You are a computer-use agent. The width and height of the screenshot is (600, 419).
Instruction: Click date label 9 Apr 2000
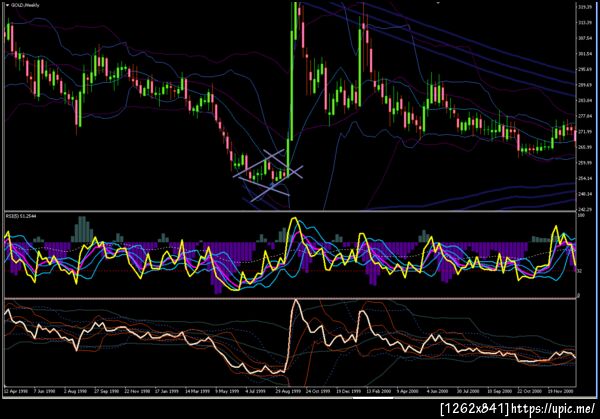pyautogui.click(x=407, y=391)
